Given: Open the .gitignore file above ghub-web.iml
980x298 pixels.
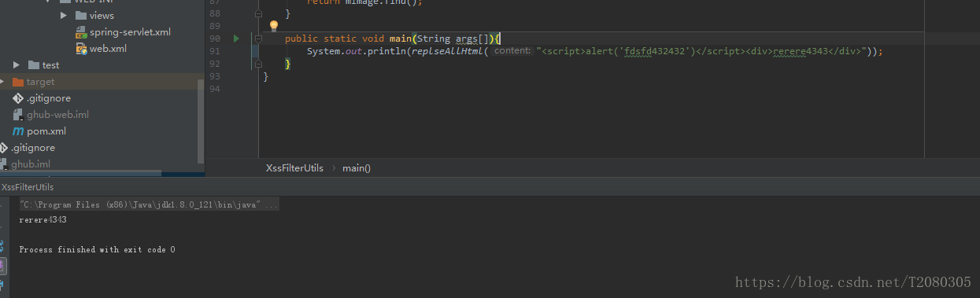Looking at the screenshot, I should 48,98.
